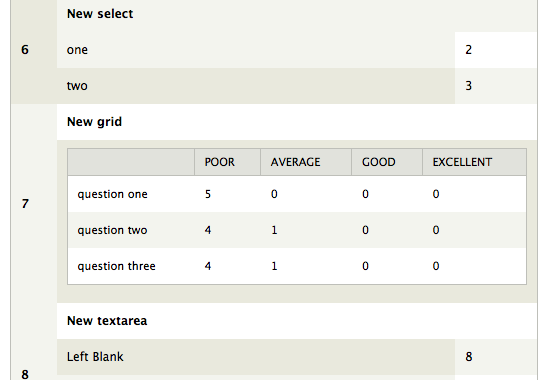The height and width of the screenshot is (380, 560).
Task: Click count 2 for option one
Action: [469, 50]
